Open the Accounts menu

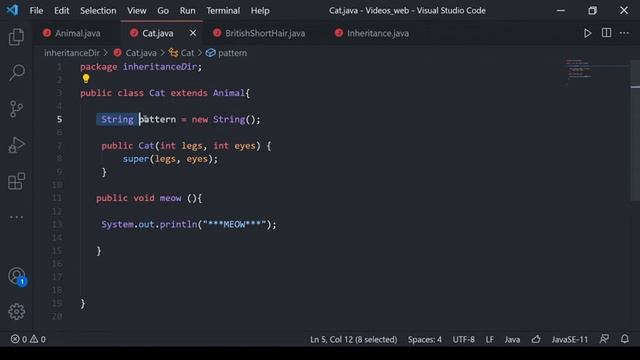[x=17, y=276]
